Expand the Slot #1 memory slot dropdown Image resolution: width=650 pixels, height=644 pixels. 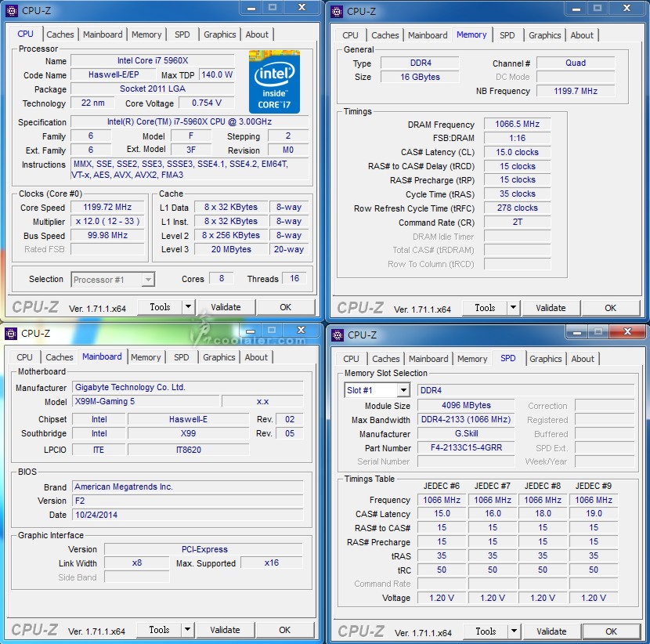[403, 390]
